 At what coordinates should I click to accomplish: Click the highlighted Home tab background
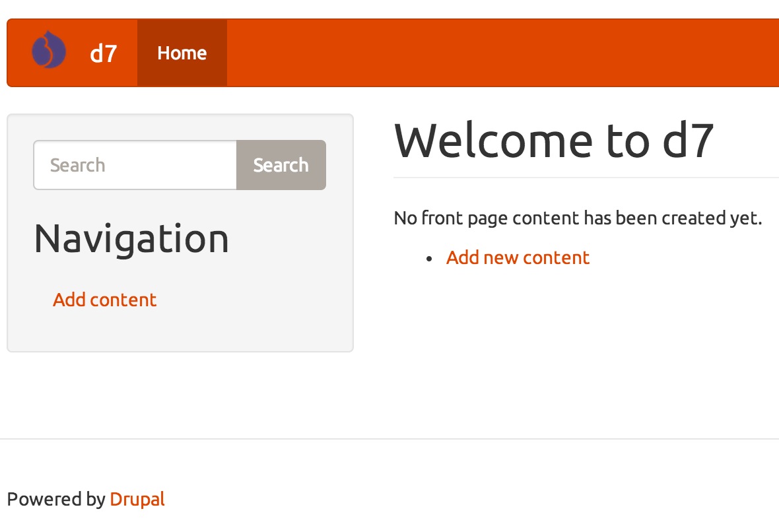182,73
